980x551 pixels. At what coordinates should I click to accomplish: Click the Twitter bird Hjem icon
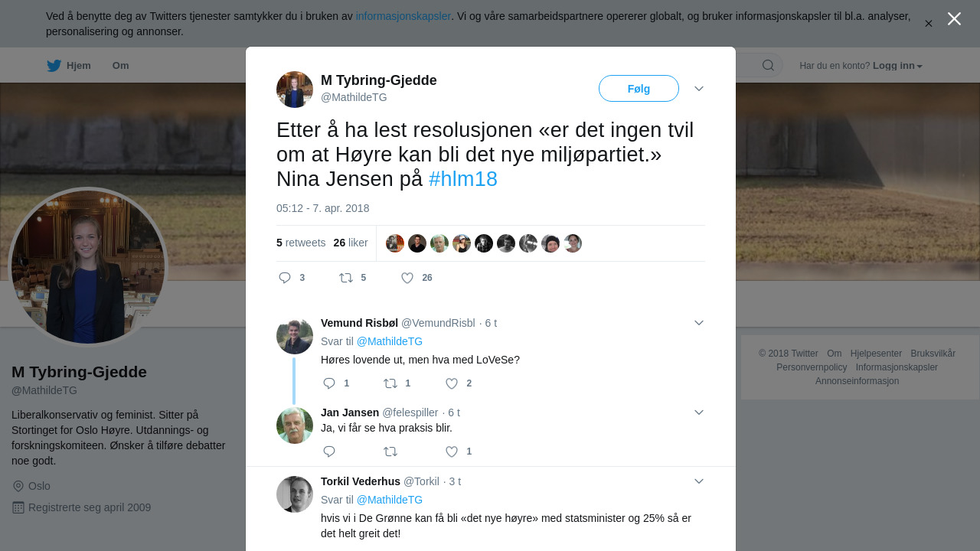pyautogui.click(x=54, y=66)
